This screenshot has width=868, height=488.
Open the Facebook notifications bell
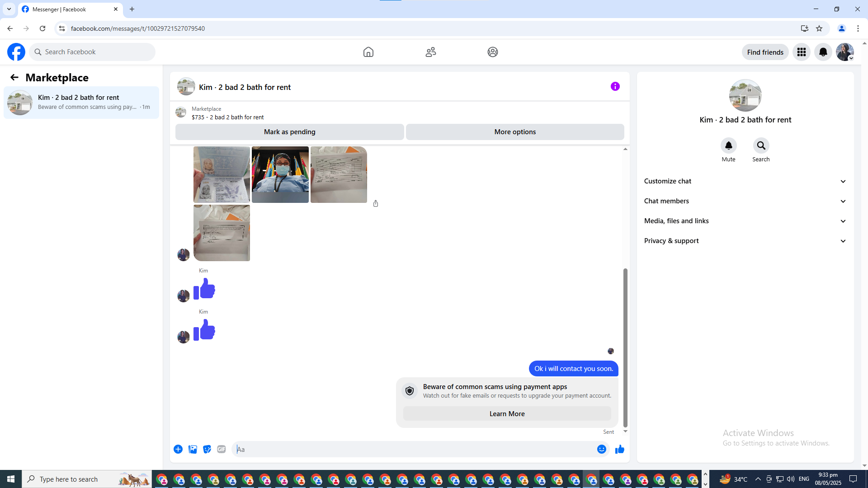tap(823, 52)
